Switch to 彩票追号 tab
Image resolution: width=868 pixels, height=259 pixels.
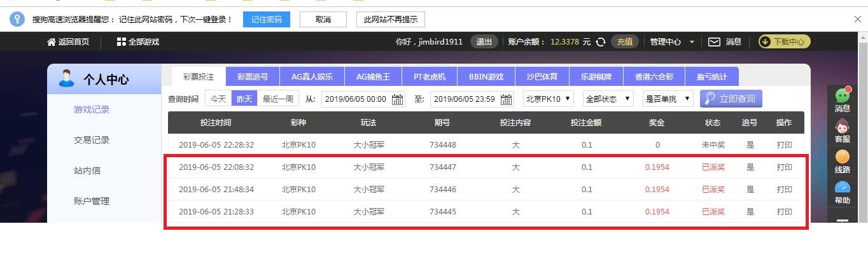(253, 76)
